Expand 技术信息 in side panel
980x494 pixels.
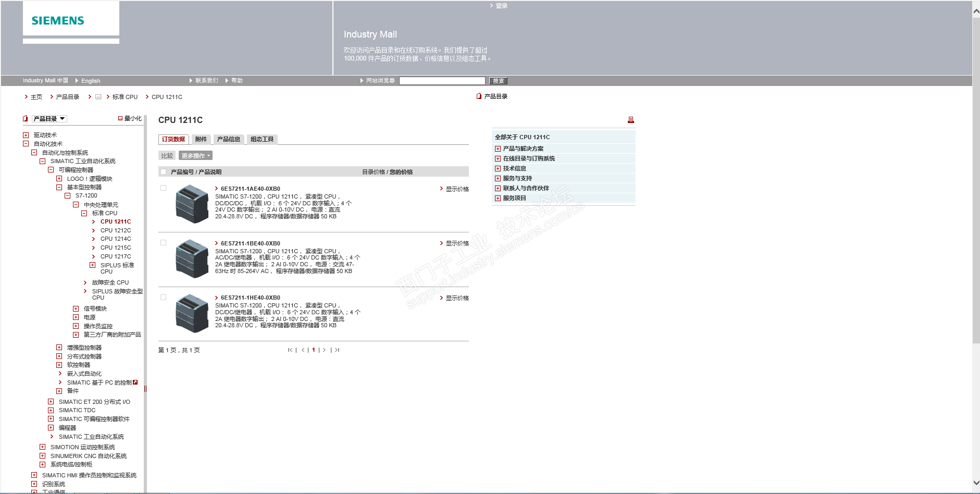pyautogui.click(x=498, y=169)
